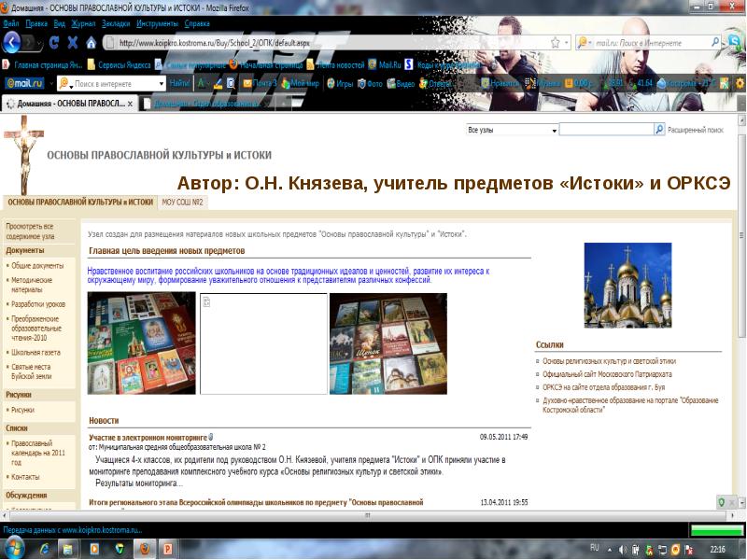Open PowerPoint from the Windows taskbar
747x560 pixels.
[x=169, y=548]
